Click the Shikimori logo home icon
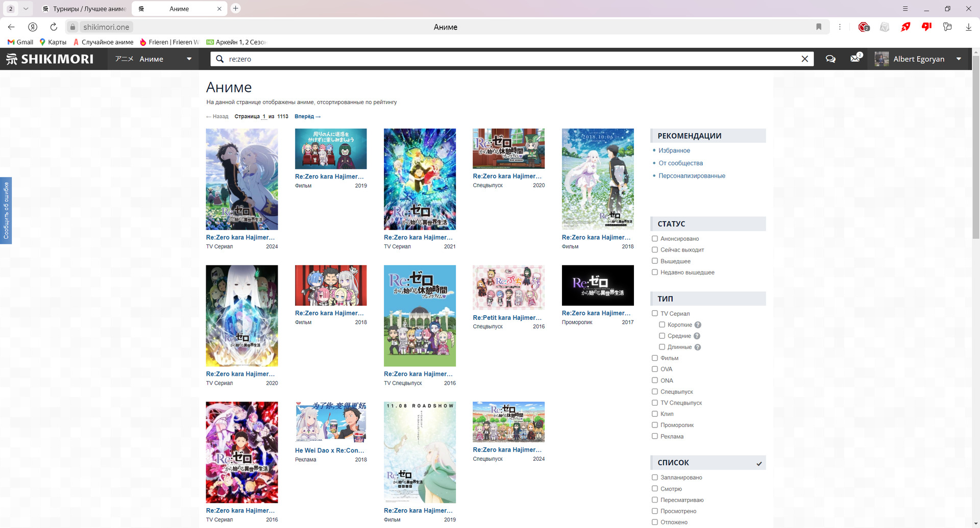The width and height of the screenshot is (980, 528). coord(50,59)
